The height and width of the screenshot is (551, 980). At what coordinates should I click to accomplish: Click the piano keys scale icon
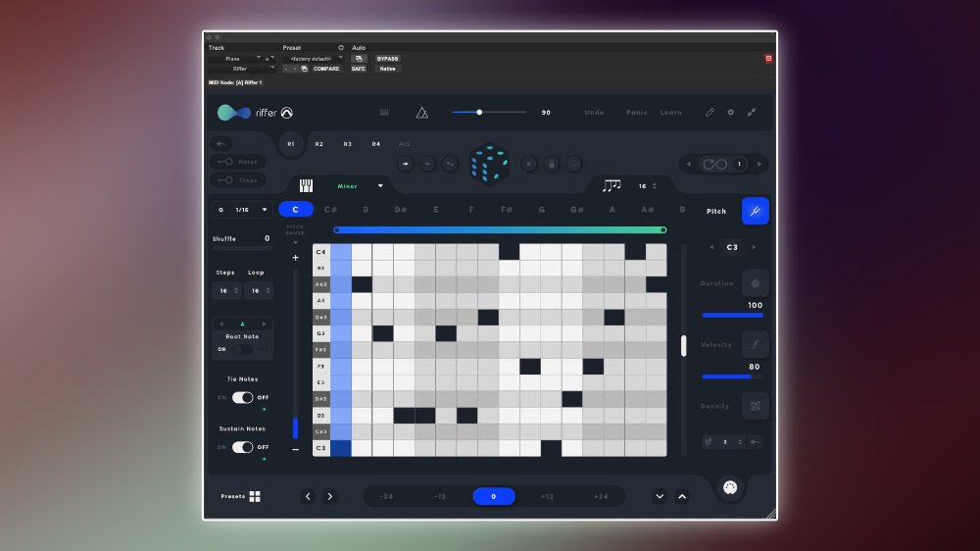[306, 185]
